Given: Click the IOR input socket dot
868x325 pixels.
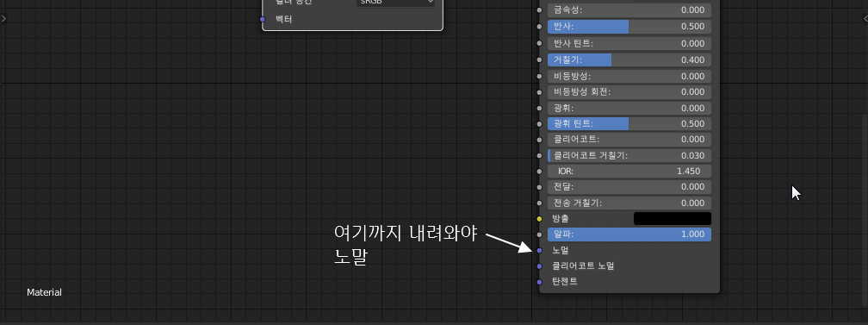Looking at the screenshot, I should [540, 172].
